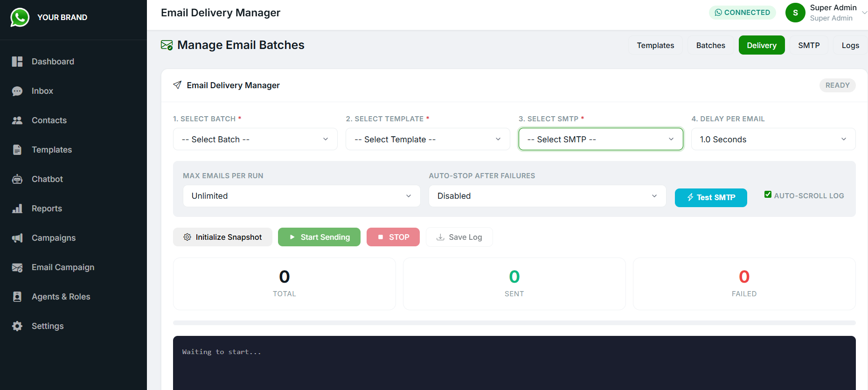Click the Contacts people icon

coord(17,120)
